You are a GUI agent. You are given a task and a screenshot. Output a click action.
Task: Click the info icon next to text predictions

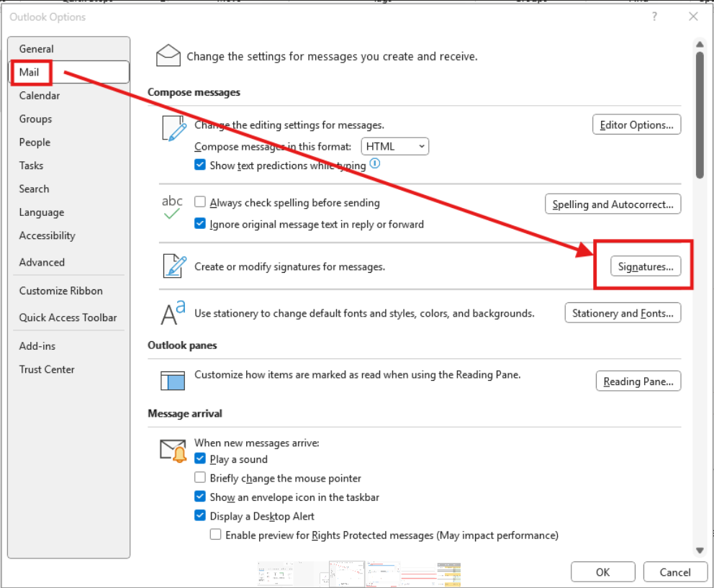[375, 163]
